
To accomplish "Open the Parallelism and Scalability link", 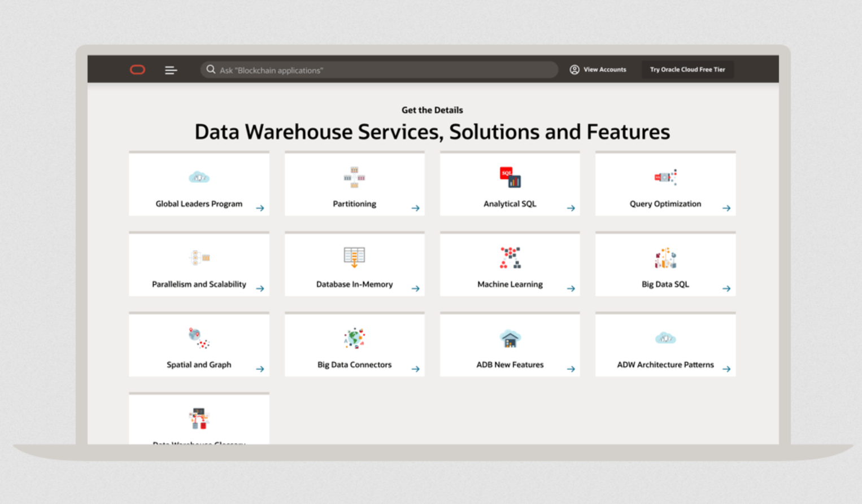I will (199, 284).
